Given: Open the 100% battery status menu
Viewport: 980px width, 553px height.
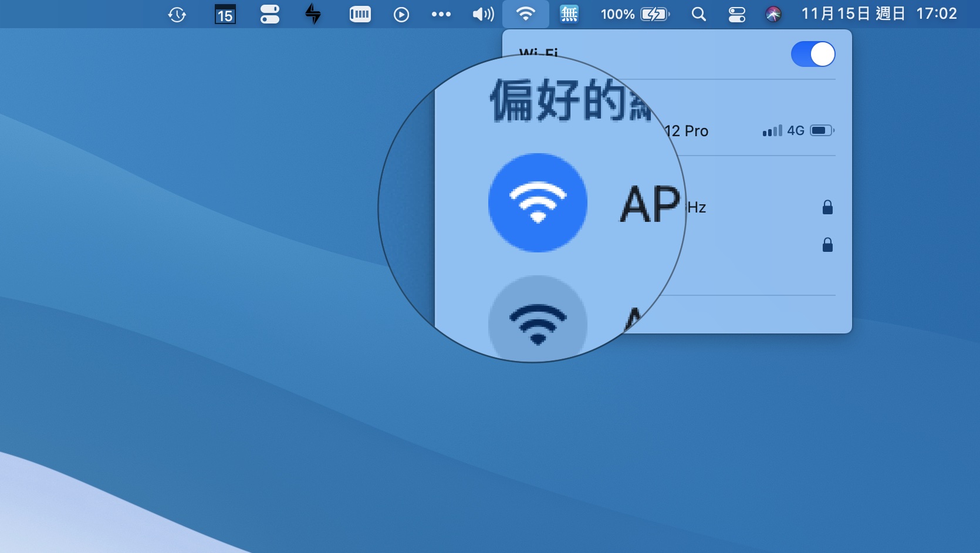Looking at the screenshot, I should click(x=635, y=14).
